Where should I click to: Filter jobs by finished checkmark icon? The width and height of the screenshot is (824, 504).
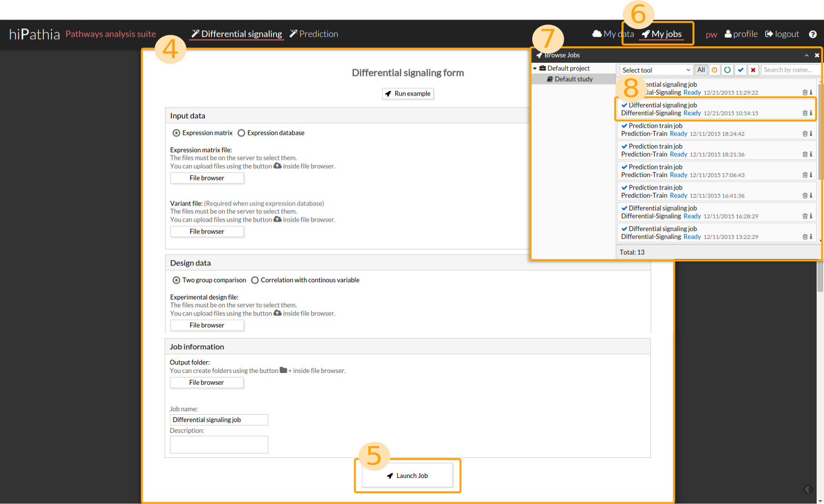(x=741, y=70)
